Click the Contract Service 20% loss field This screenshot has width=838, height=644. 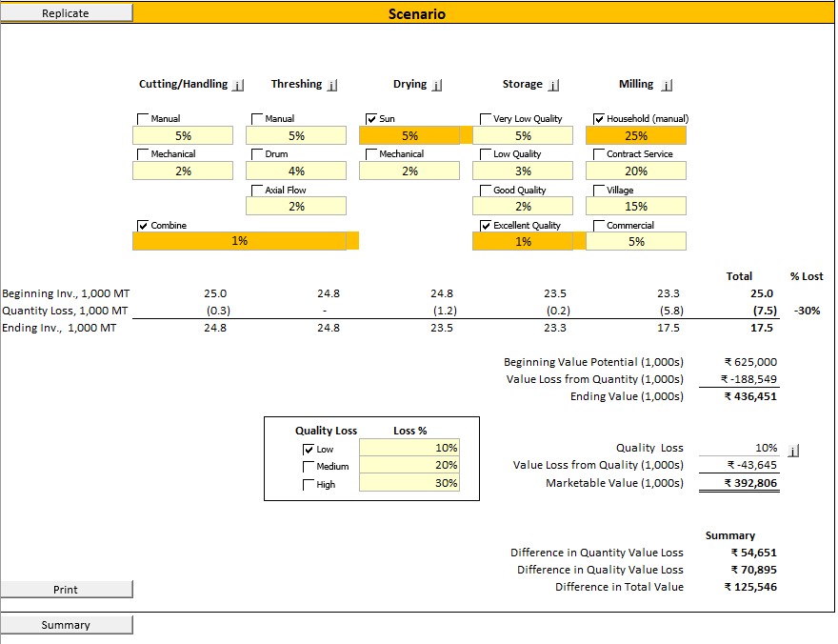point(636,171)
